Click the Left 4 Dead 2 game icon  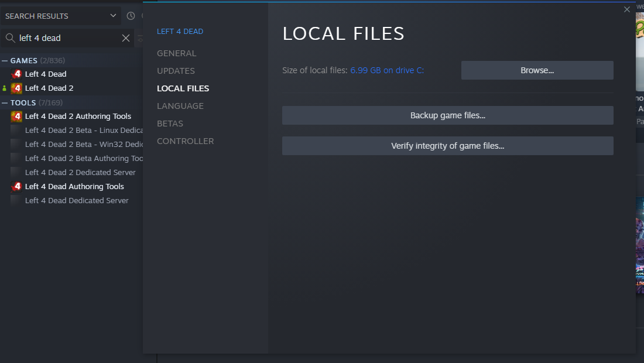coord(16,88)
